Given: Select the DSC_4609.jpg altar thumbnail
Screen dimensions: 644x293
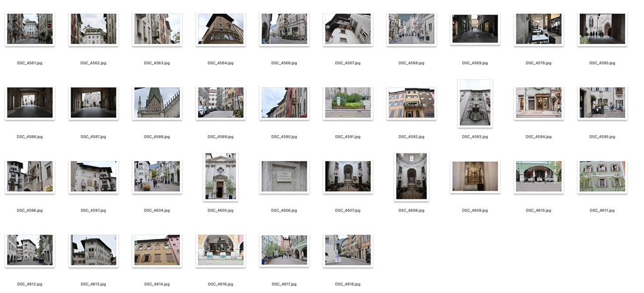Looking at the screenshot, I should 475,177.
